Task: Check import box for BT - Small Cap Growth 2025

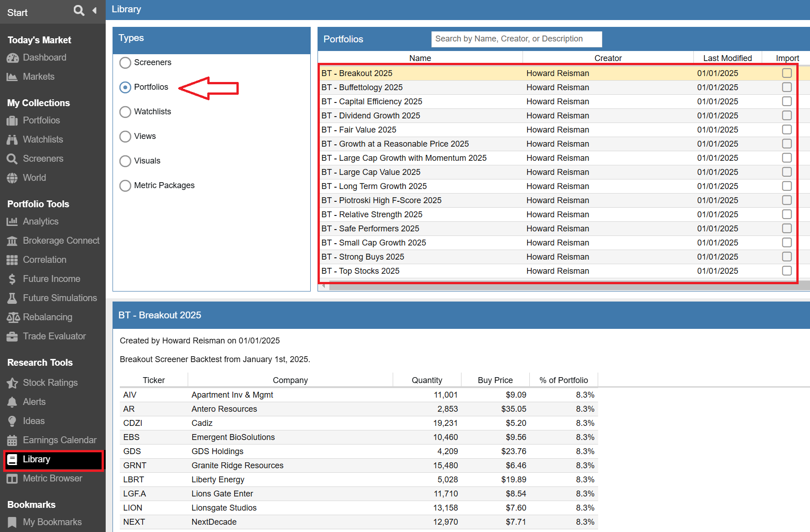Action: point(787,243)
